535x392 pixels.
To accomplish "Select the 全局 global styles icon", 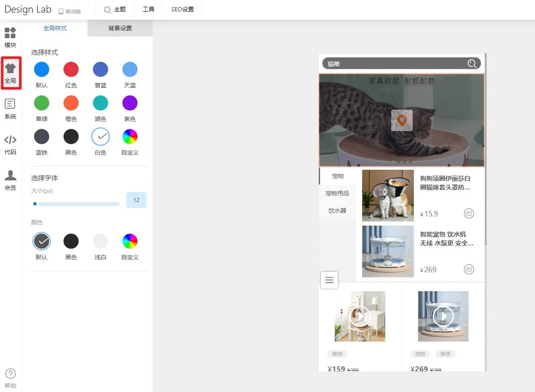I will click(x=11, y=73).
